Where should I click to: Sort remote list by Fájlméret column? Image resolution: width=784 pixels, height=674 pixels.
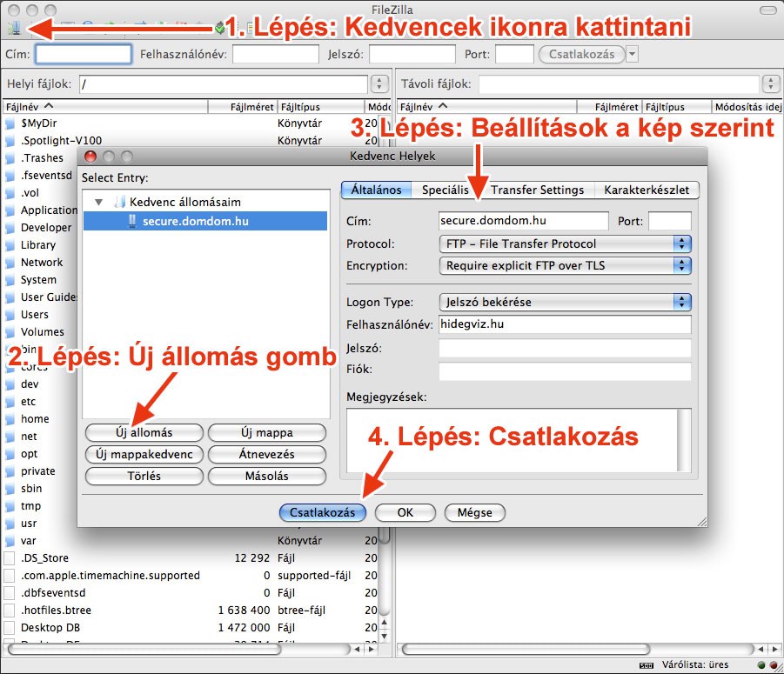609,107
